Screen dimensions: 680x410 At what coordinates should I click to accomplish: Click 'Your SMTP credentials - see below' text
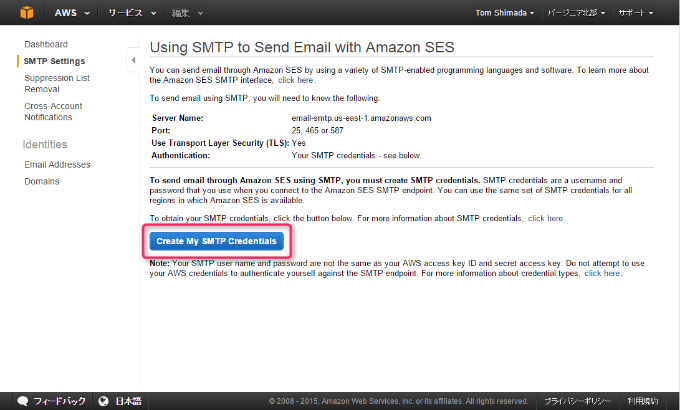[x=356, y=155]
